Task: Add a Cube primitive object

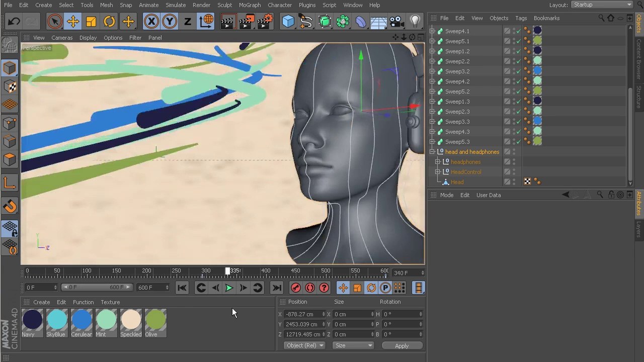Action: pyautogui.click(x=288, y=22)
